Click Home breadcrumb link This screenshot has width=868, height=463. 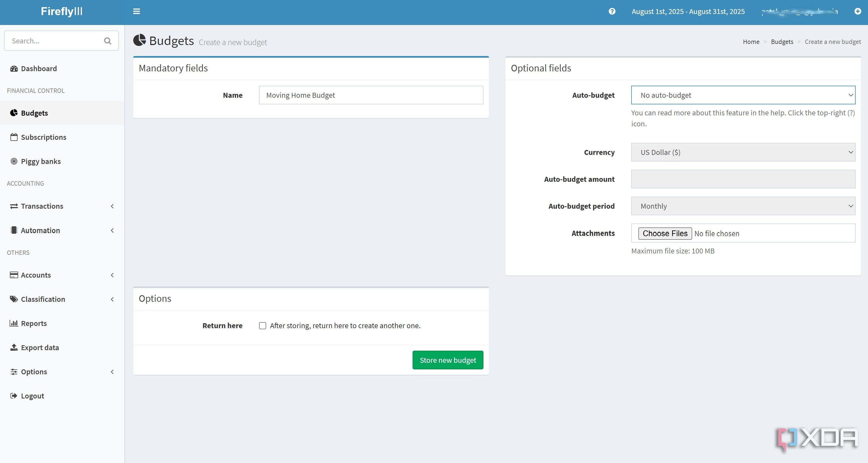751,42
